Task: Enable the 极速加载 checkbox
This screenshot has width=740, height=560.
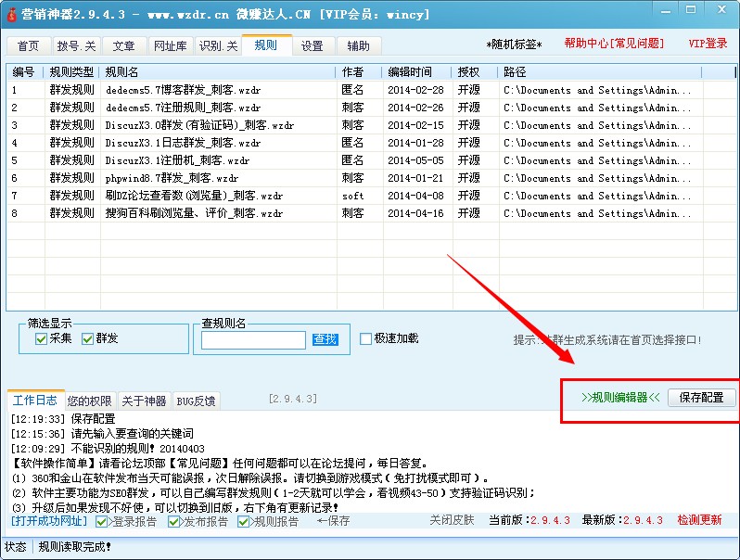Action: [x=365, y=338]
